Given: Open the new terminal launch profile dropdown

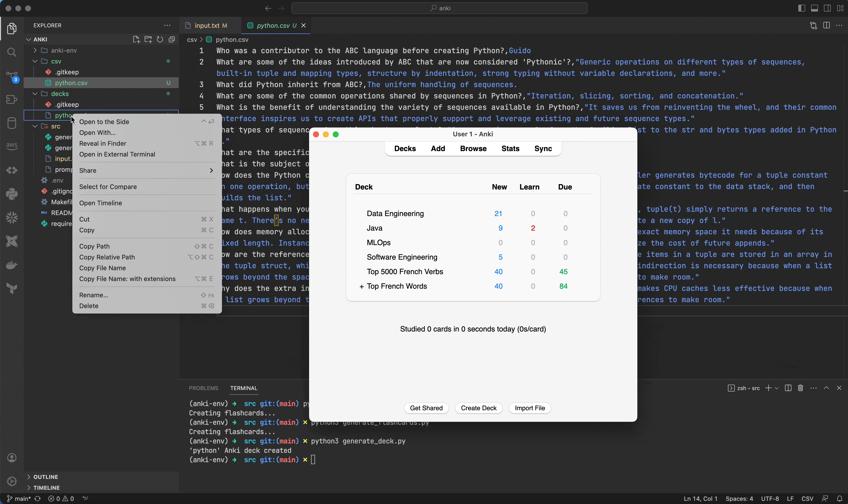Looking at the screenshot, I should click(777, 388).
